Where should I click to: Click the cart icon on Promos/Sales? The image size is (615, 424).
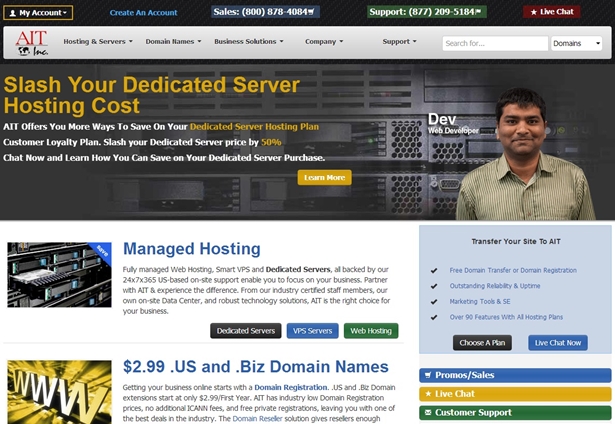[428, 375]
